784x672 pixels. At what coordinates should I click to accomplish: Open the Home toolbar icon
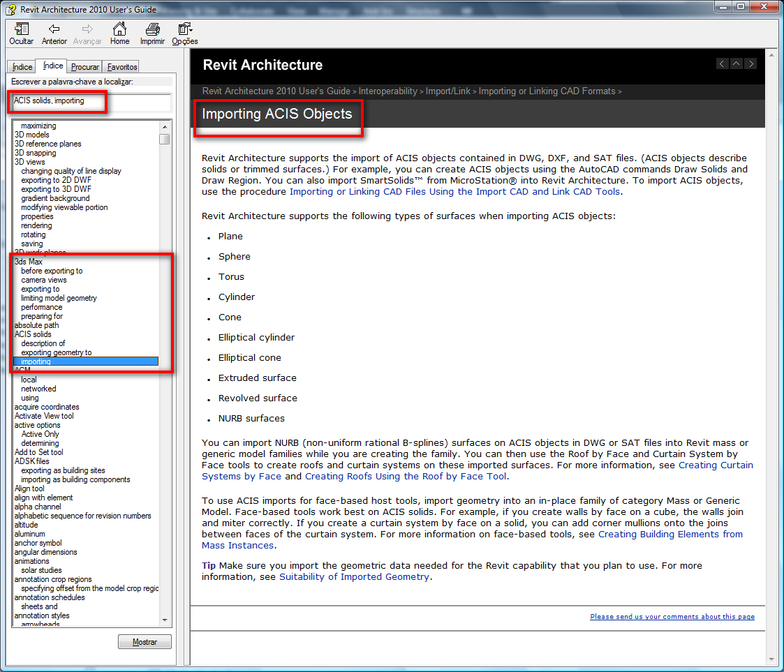(x=119, y=33)
